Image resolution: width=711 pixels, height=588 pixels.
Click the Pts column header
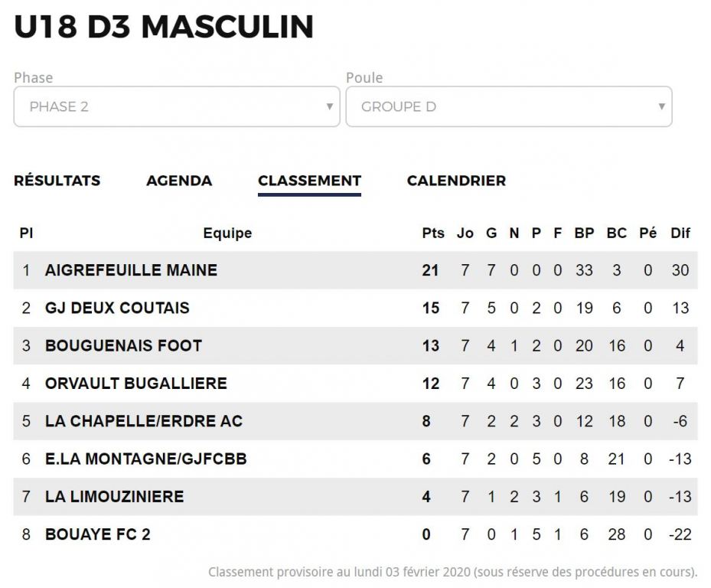(433, 233)
